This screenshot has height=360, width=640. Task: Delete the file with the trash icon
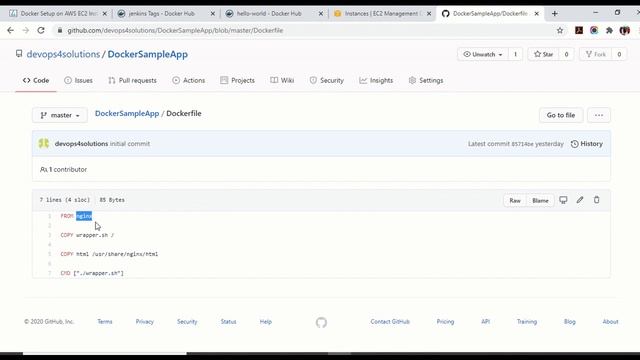tap(597, 200)
